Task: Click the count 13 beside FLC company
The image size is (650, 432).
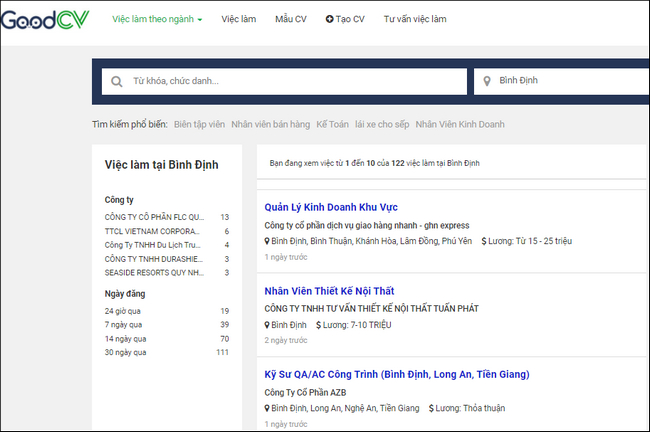Action: [x=225, y=217]
